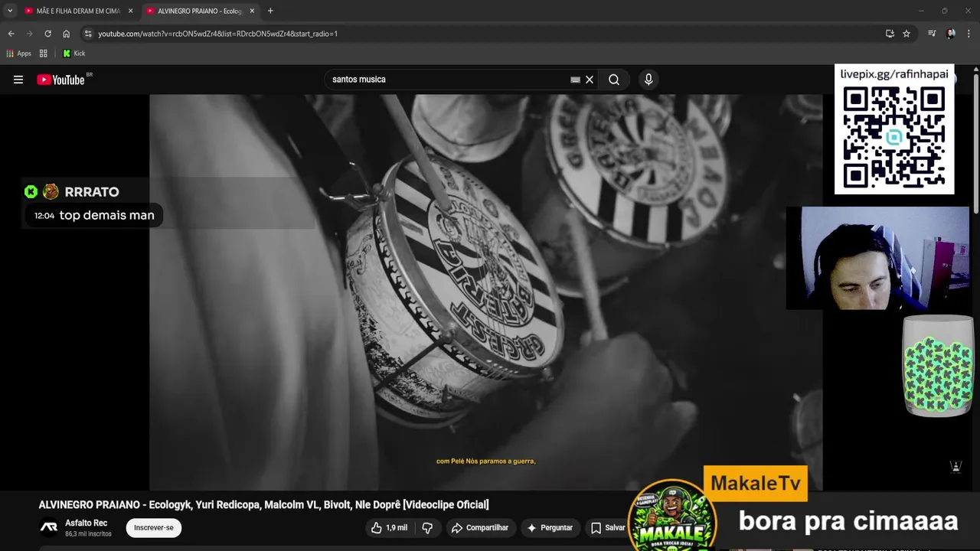Open a new browser tab
The width and height of the screenshot is (980, 551).
pos(270,11)
